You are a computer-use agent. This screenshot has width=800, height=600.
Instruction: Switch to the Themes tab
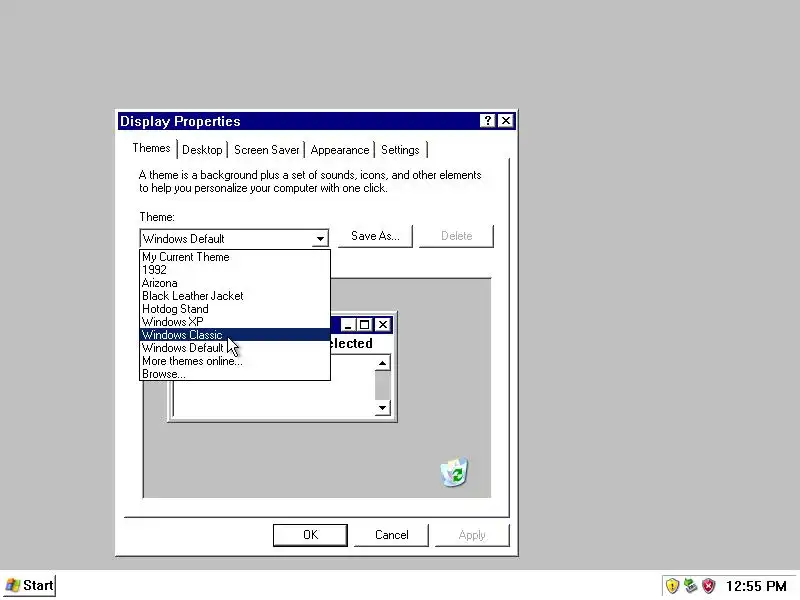(x=152, y=148)
